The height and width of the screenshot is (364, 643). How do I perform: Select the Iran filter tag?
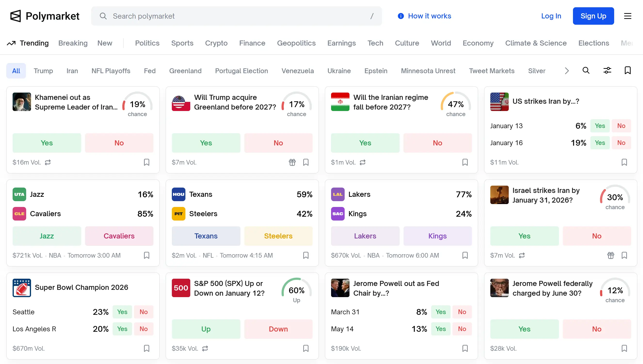click(x=72, y=71)
